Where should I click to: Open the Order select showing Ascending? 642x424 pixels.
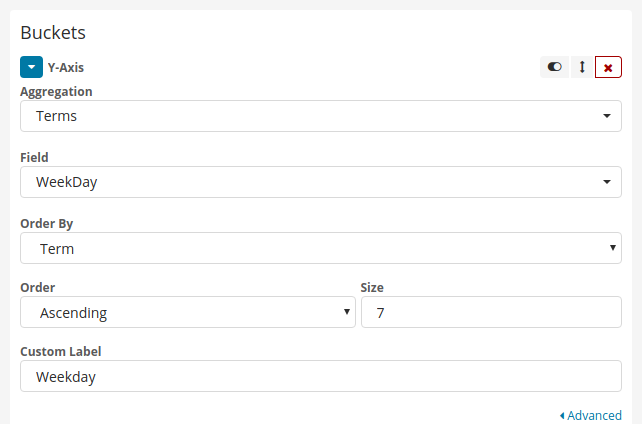(x=188, y=312)
